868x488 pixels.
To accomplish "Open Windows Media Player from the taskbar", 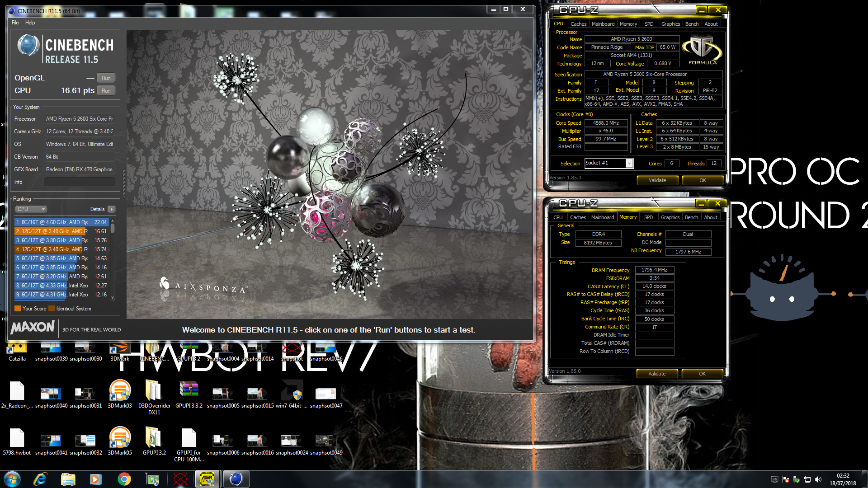I will click(96, 479).
